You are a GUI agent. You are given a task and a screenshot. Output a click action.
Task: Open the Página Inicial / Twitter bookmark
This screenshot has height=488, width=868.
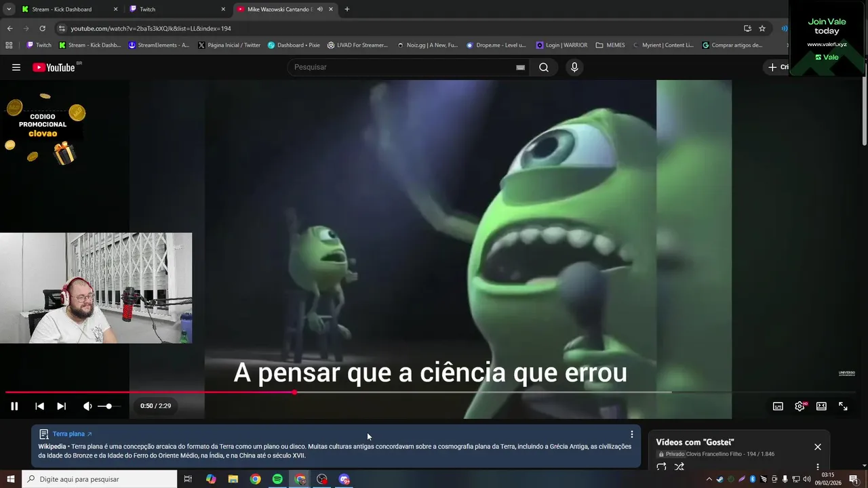(x=229, y=45)
